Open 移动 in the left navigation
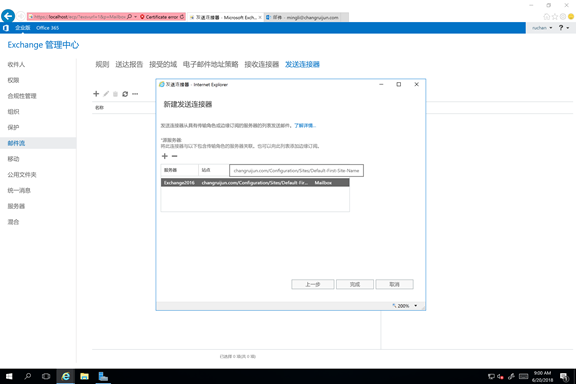 13,159
